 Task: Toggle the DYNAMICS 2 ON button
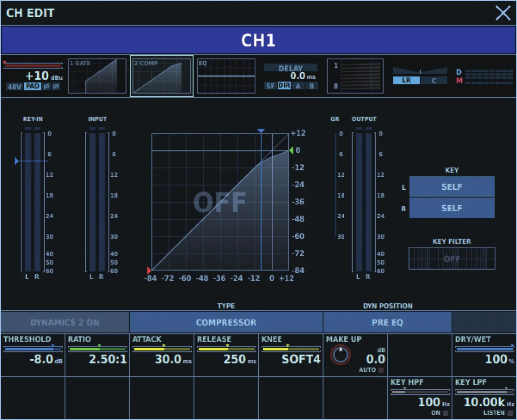pyautogui.click(x=65, y=322)
